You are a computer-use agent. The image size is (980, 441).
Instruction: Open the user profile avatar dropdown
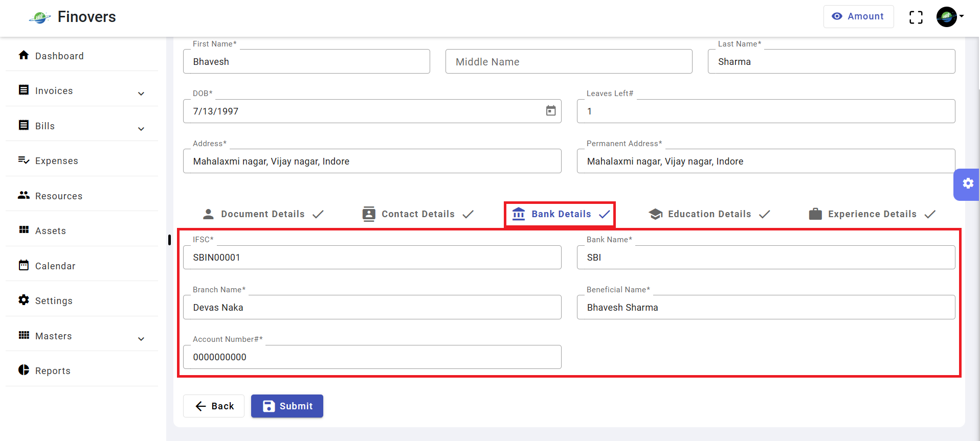click(950, 17)
